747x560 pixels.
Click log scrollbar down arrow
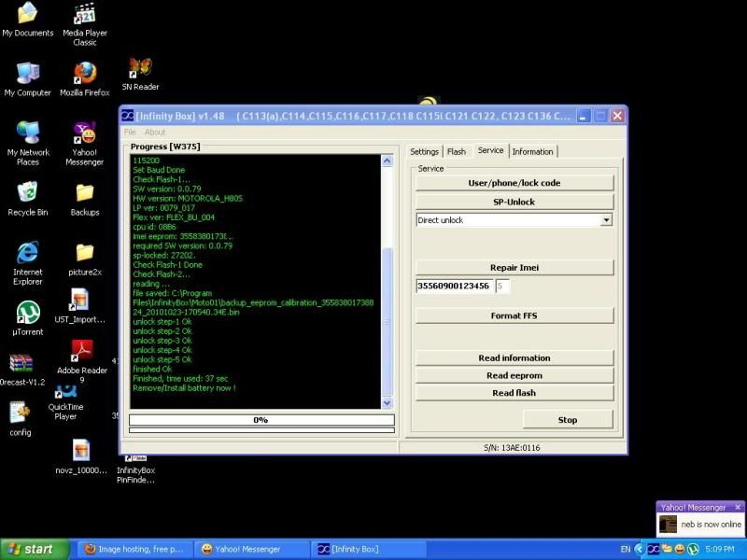[387, 403]
